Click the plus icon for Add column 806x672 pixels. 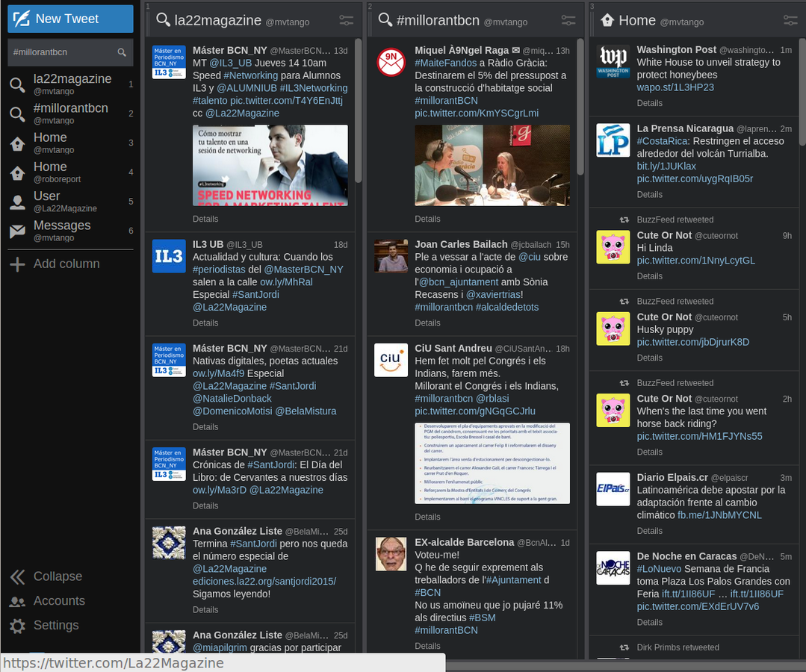(x=17, y=264)
